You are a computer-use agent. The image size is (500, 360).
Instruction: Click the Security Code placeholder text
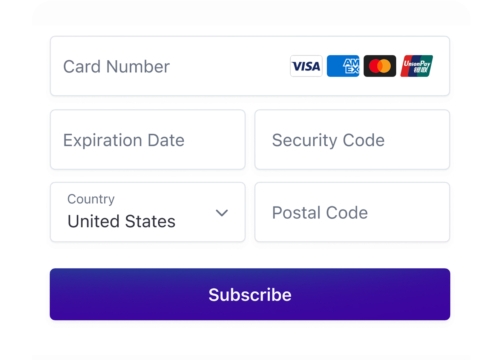coord(328,140)
